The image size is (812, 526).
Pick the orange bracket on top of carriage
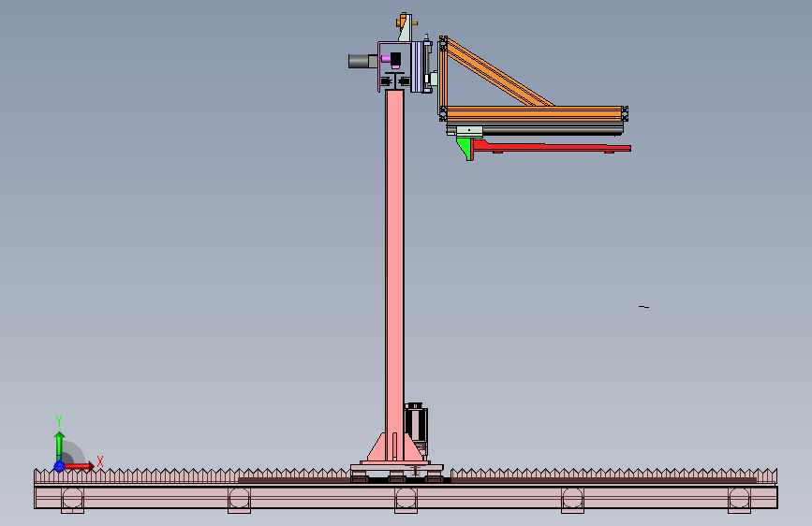(406, 22)
